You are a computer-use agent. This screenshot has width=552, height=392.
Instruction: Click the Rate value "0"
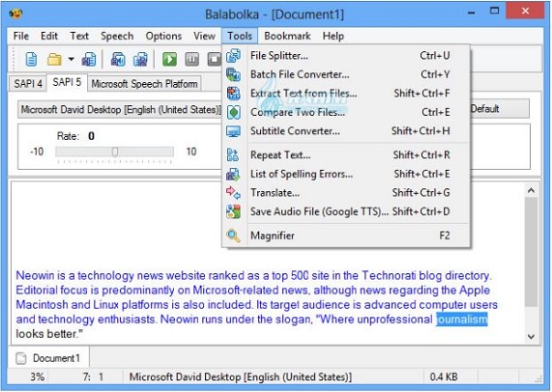point(91,136)
